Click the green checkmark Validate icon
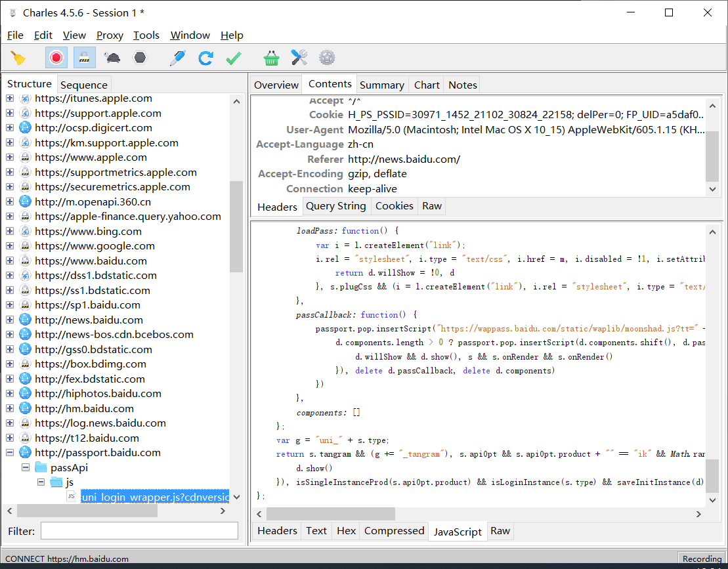This screenshot has height=569, width=728. pyautogui.click(x=233, y=58)
